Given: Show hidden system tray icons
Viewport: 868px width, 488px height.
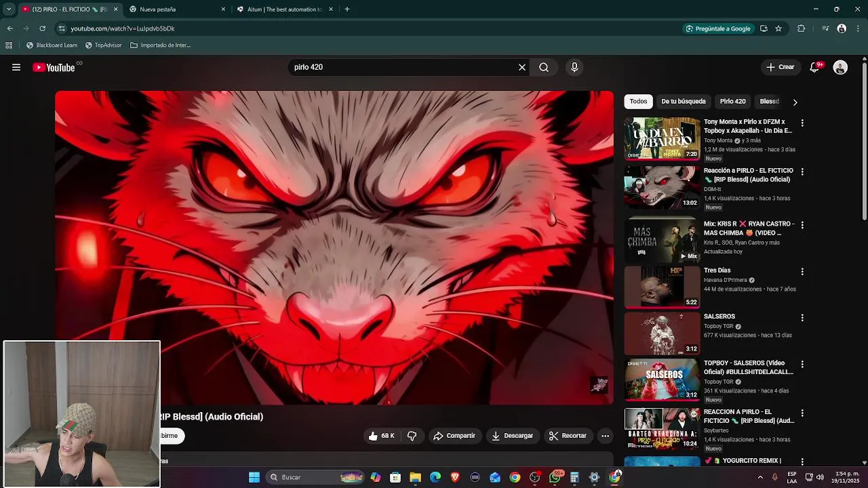Looking at the screenshot, I should click(760, 477).
